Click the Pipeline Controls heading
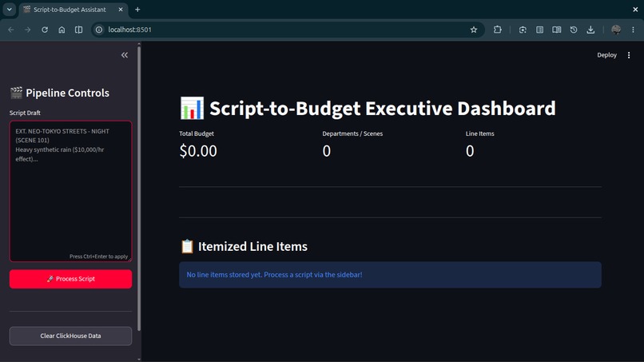The width and height of the screenshot is (644, 362). click(x=67, y=93)
